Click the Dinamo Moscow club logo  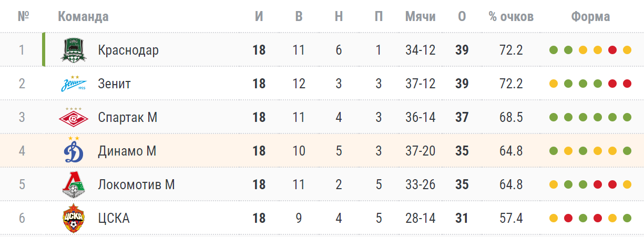pyautogui.click(x=73, y=151)
